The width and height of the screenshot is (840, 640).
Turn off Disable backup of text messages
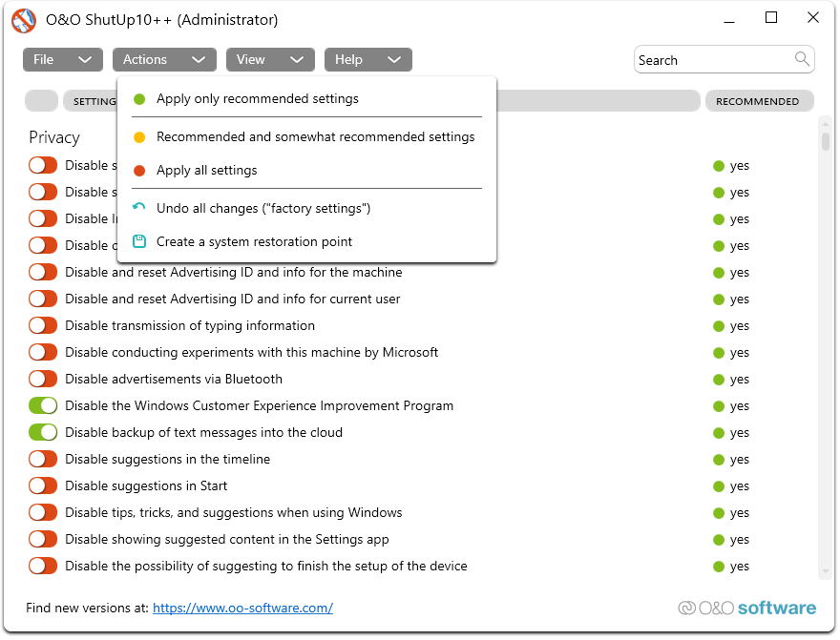click(43, 433)
